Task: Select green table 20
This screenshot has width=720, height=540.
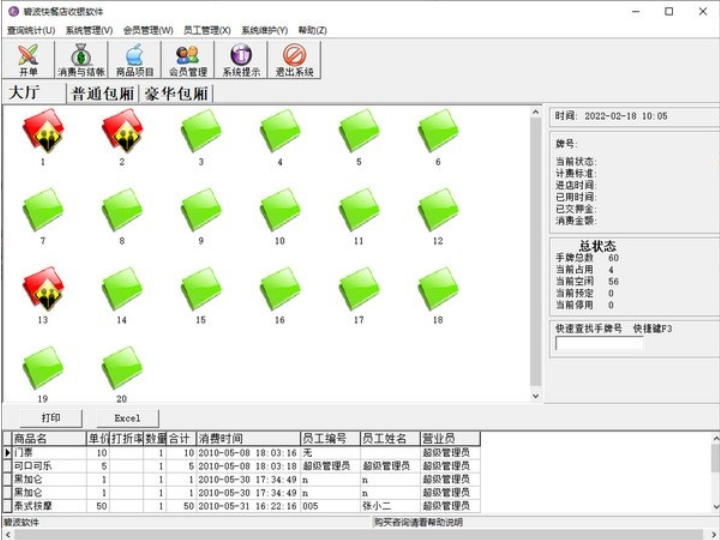Action: [x=122, y=367]
